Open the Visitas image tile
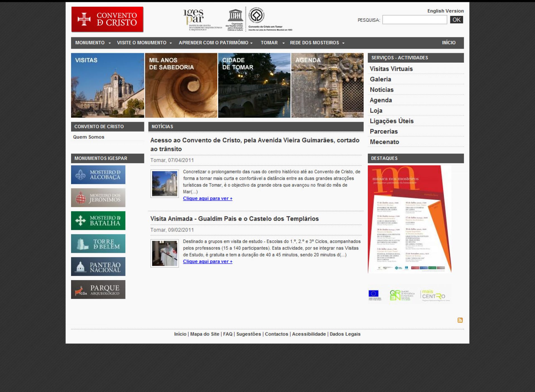Image resolution: width=535 pixels, height=392 pixels. [108, 85]
